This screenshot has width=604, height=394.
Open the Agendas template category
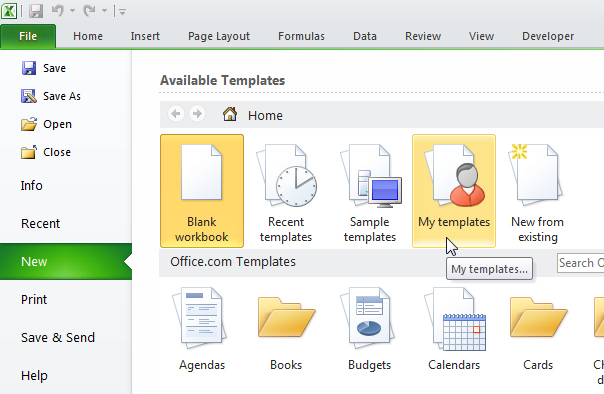(202, 330)
